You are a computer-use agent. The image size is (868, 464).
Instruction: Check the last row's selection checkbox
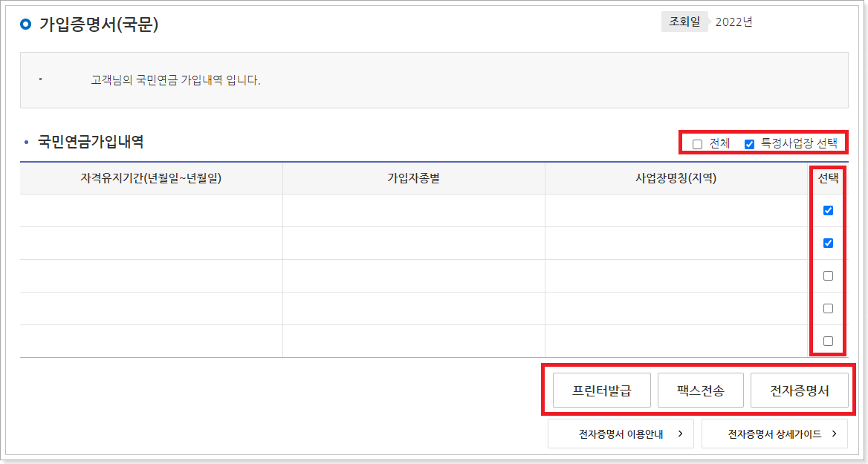[x=827, y=340]
